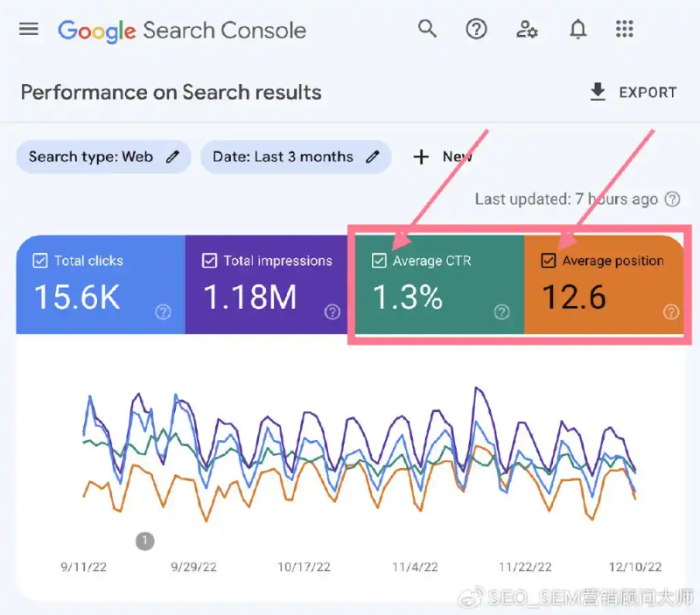700x615 pixels.
Task: Uncheck the Total clicks checkbox
Action: click(39, 261)
